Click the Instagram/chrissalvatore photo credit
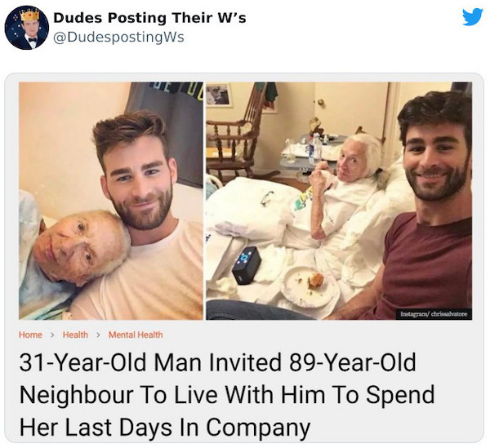This screenshot has height=448, width=490. point(434,314)
